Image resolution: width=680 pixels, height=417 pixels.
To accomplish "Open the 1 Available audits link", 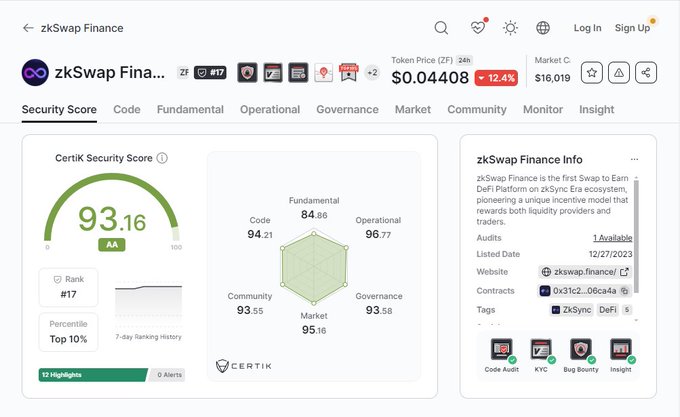I will pyautogui.click(x=612, y=238).
